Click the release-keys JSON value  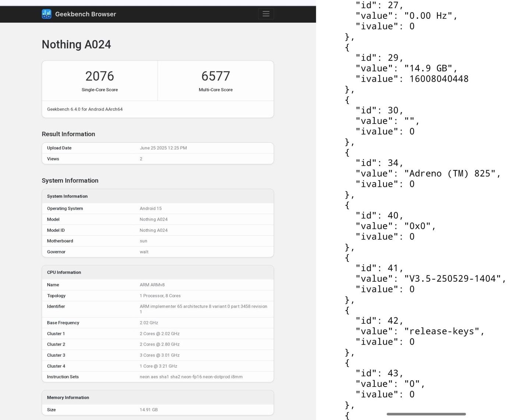(444, 331)
